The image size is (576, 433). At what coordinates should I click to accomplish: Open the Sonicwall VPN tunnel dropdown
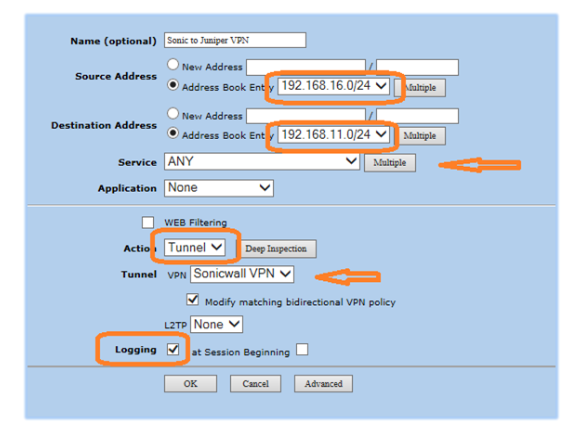(242, 274)
